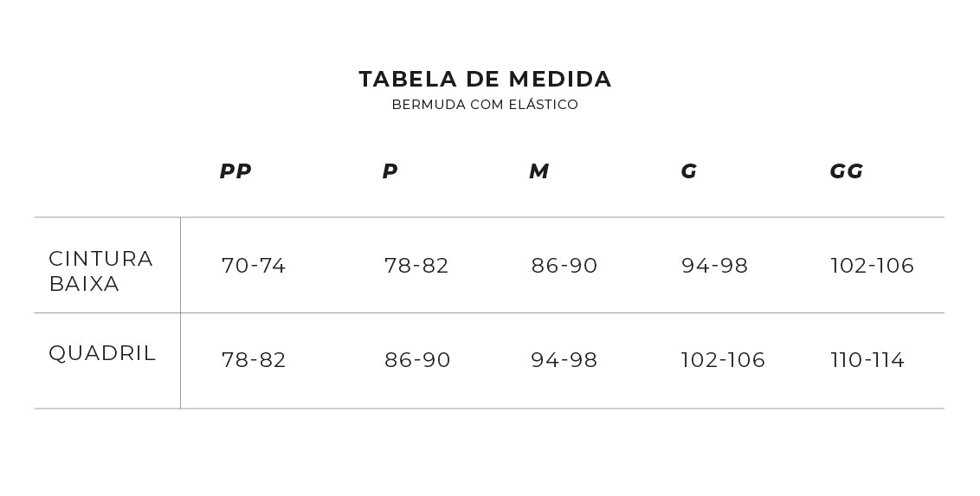Select the CINTURA BAIXA row label
Viewport: 980px width, 496px height.
click(x=100, y=271)
